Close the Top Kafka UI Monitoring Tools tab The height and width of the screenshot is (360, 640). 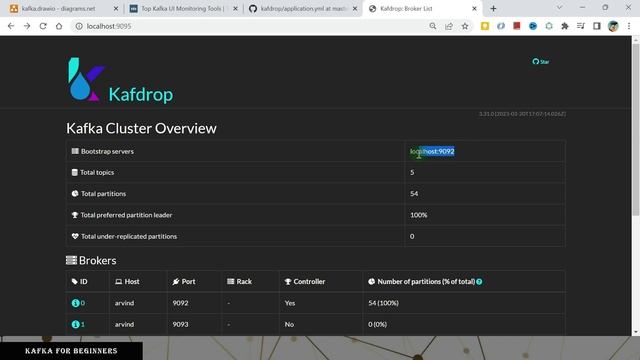236,9
